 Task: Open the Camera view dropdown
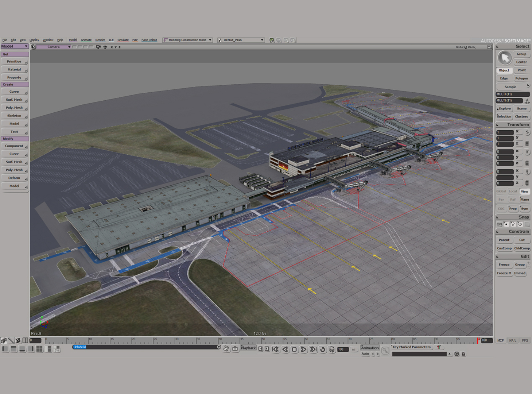click(54, 47)
